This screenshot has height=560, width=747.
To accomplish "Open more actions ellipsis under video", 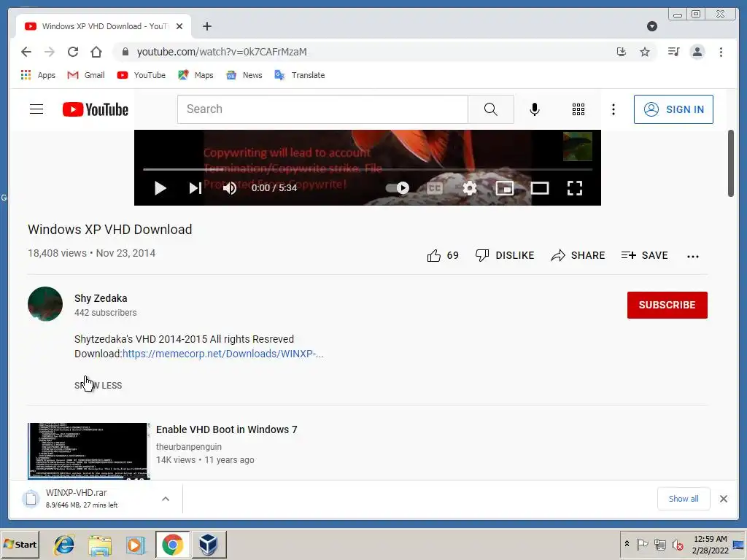I will pos(693,256).
